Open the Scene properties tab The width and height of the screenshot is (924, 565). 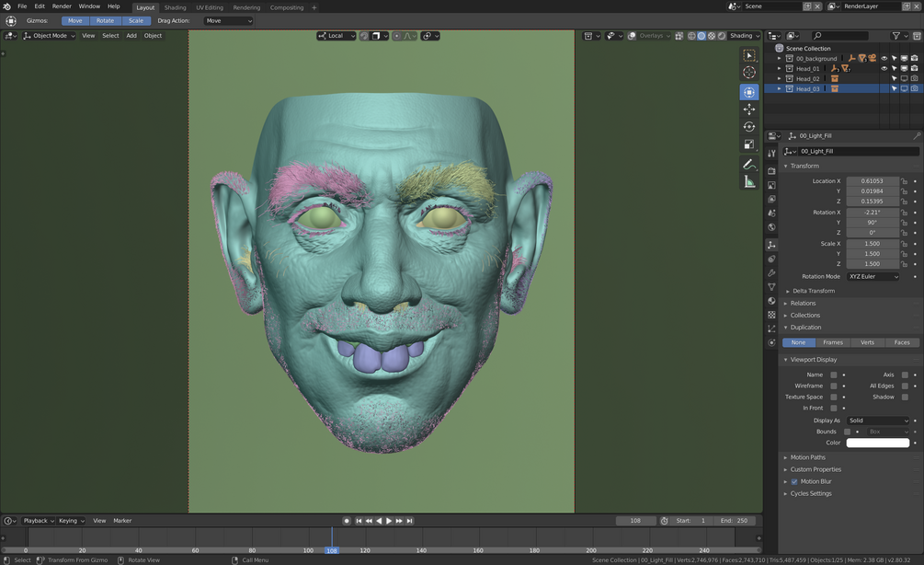point(771,213)
